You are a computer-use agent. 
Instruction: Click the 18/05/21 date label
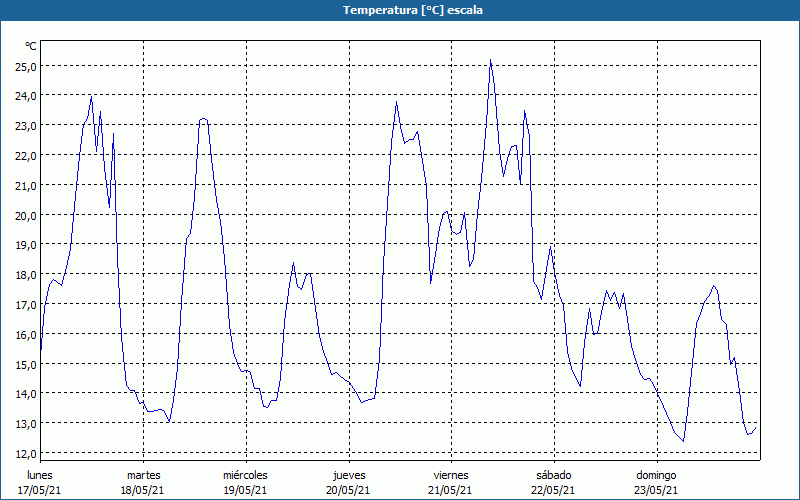[143, 490]
